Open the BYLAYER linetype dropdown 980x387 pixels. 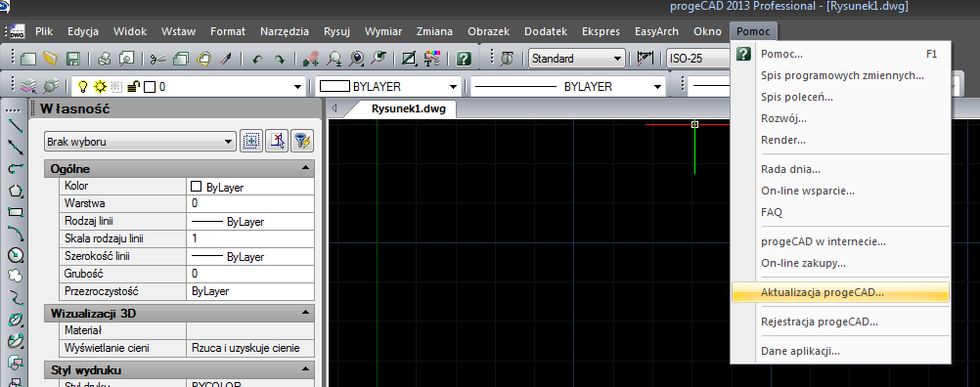[657, 87]
